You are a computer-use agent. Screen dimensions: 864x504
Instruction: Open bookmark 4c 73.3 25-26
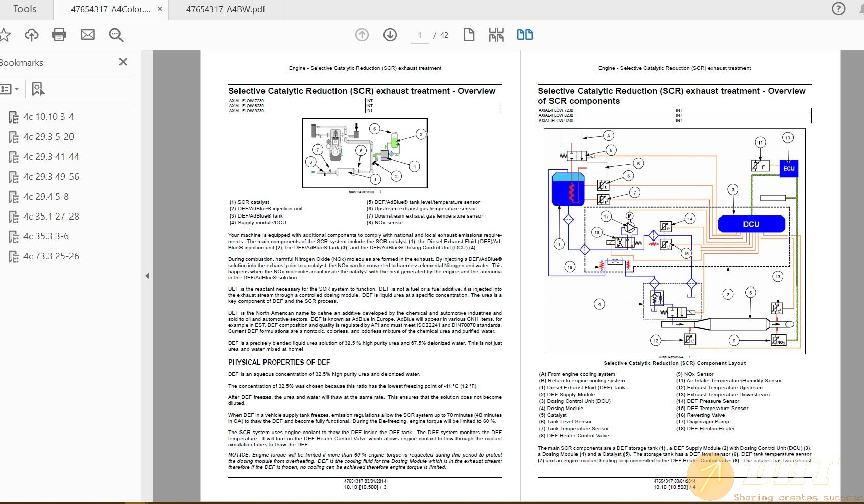[x=51, y=256]
